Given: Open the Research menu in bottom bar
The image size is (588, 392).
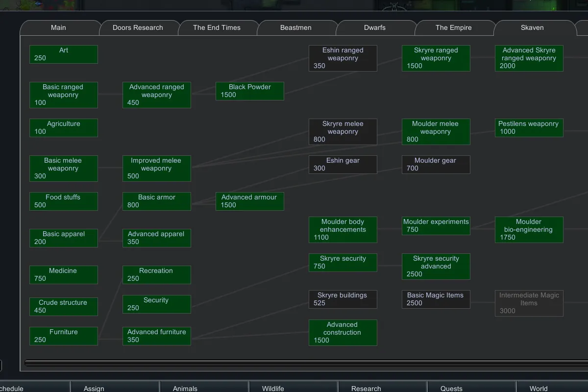Looking at the screenshot, I should 366,388.
